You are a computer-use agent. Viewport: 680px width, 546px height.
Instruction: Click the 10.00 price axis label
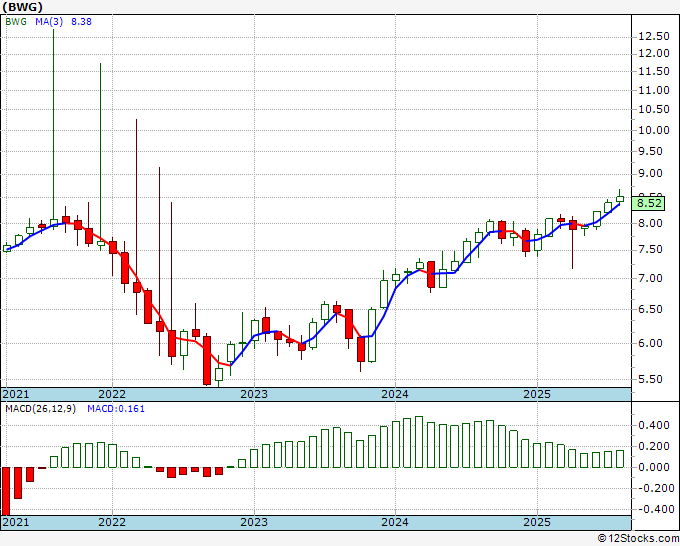[654, 130]
